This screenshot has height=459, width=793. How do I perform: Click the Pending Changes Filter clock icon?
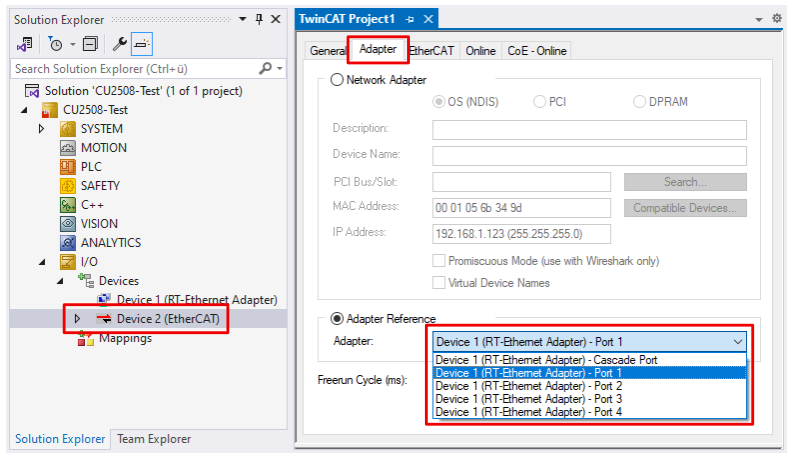click(x=55, y=44)
